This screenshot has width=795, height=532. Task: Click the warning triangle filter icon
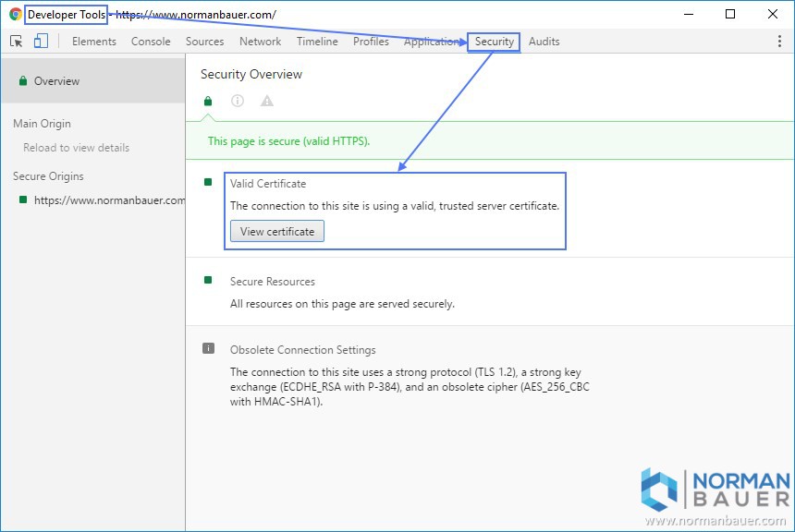[x=267, y=102]
